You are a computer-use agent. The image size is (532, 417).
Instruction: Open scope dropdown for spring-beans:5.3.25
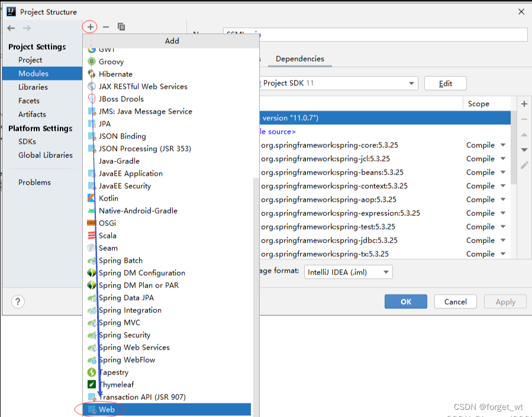click(x=503, y=172)
